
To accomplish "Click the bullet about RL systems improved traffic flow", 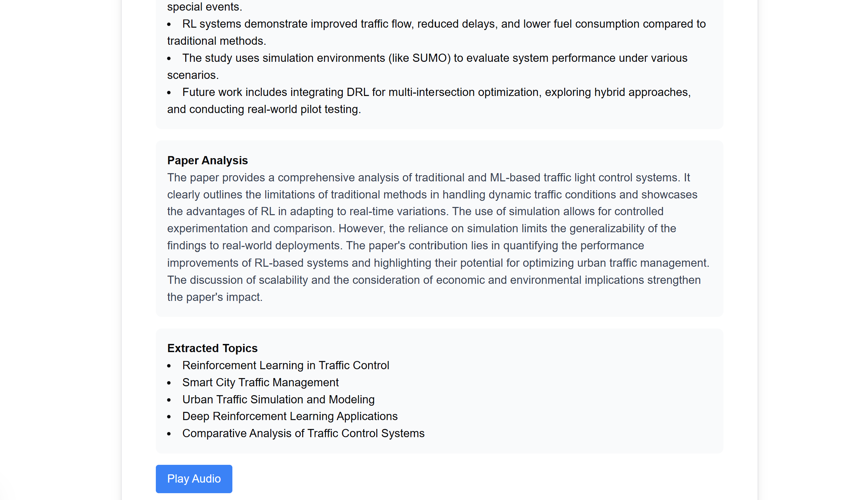I will (436, 32).
